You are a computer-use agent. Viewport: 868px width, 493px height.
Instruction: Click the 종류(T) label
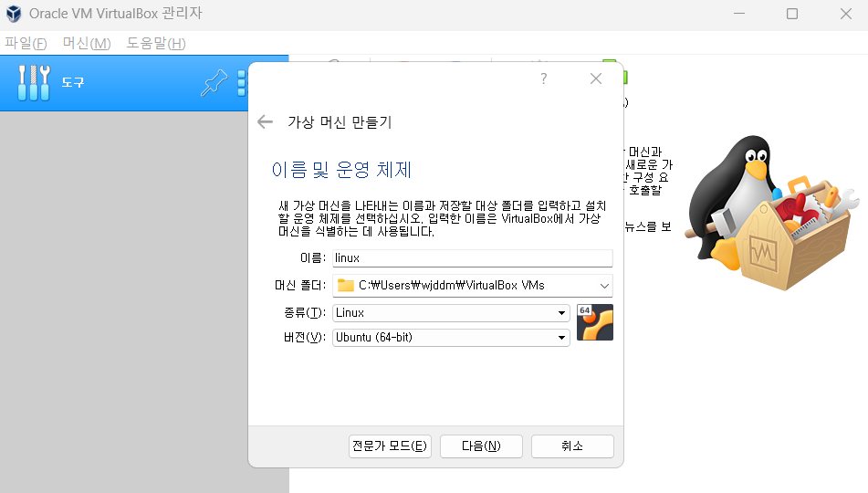point(305,313)
